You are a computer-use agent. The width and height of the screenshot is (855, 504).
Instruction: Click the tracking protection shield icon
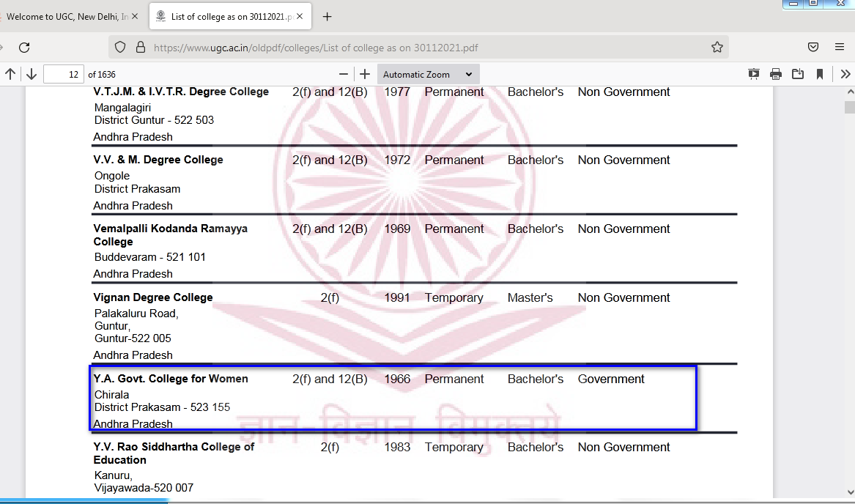(121, 48)
